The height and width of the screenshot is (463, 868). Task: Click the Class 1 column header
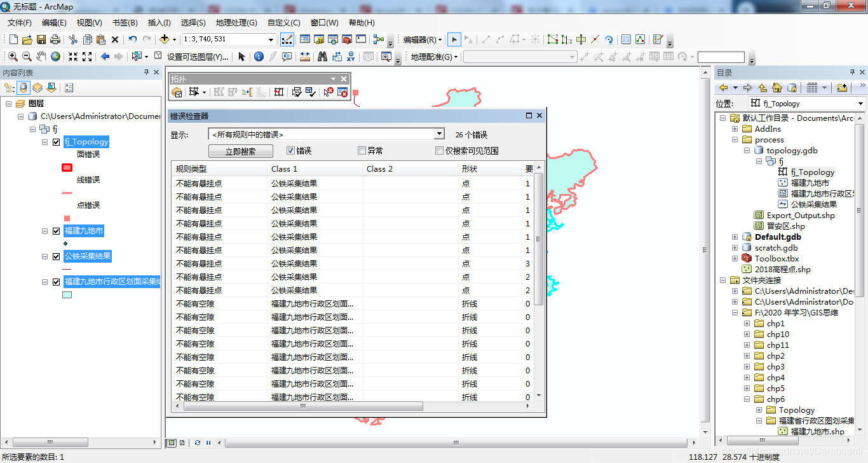(x=315, y=169)
